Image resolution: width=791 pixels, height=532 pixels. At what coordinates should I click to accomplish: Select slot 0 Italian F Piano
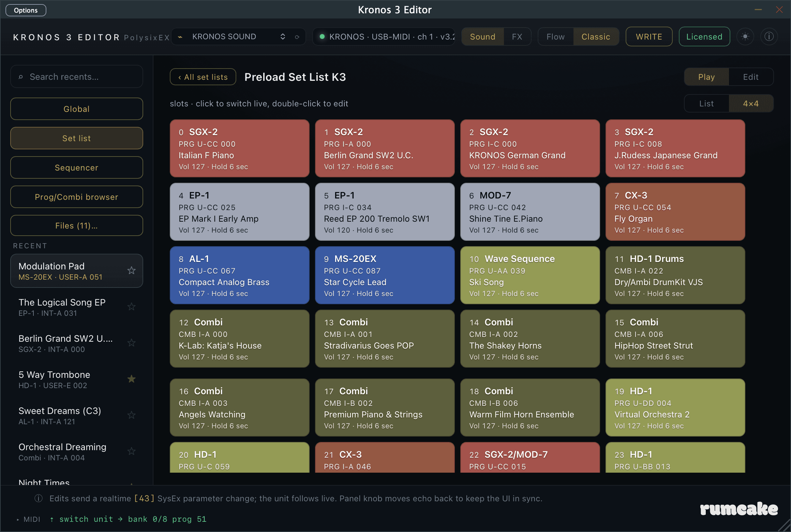[239, 148]
